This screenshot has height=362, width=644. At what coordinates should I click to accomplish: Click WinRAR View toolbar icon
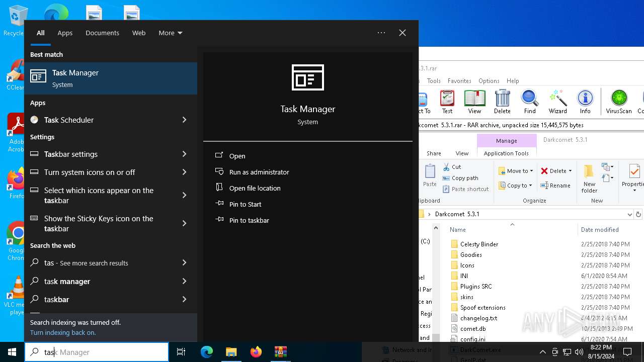point(474,102)
